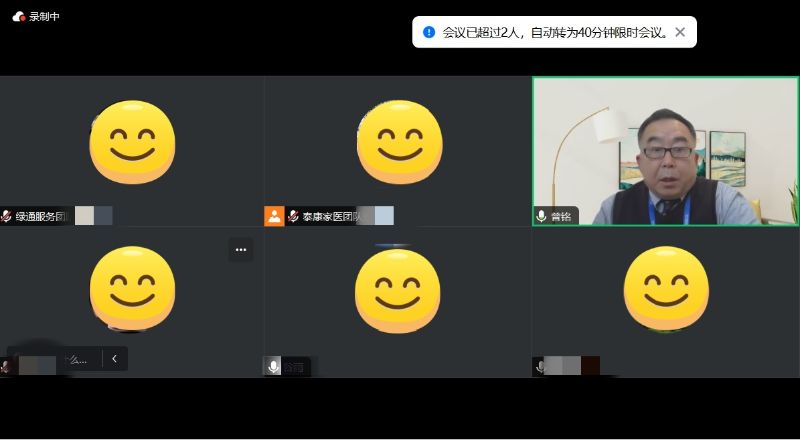800x440 pixels.
Task: Collapse the name bar using the left chevron
Action: (115, 359)
